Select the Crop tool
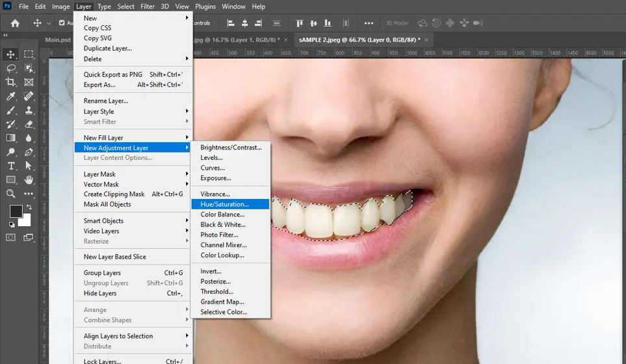626x364 pixels. pos(11,82)
